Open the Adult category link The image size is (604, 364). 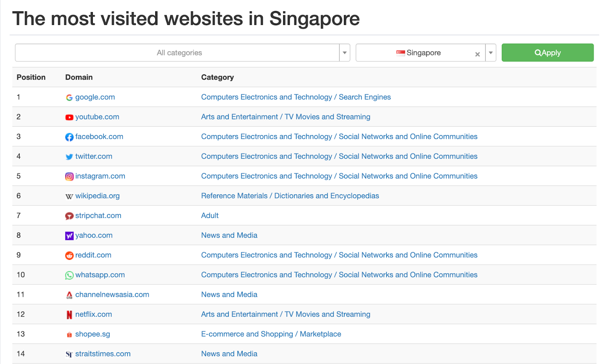click(210, 215)
